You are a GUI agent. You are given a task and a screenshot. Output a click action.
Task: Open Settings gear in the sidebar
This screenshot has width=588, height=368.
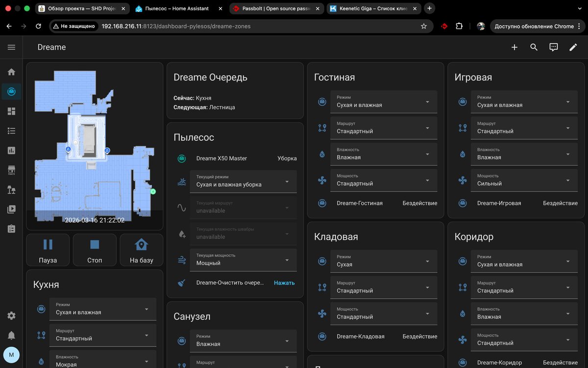11,315
